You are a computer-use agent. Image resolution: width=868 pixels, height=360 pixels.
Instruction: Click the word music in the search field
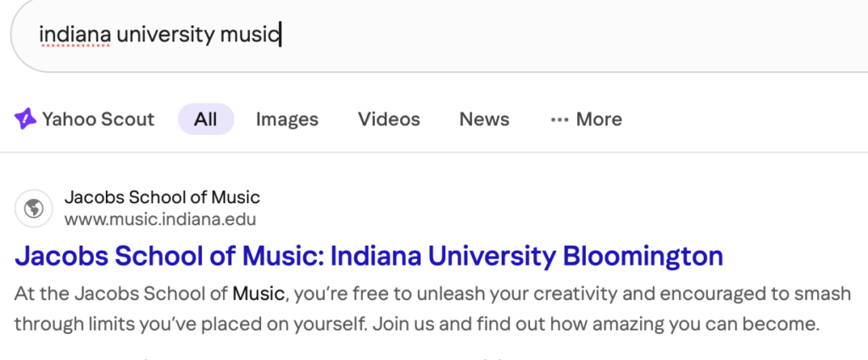[x=249, y=35]
